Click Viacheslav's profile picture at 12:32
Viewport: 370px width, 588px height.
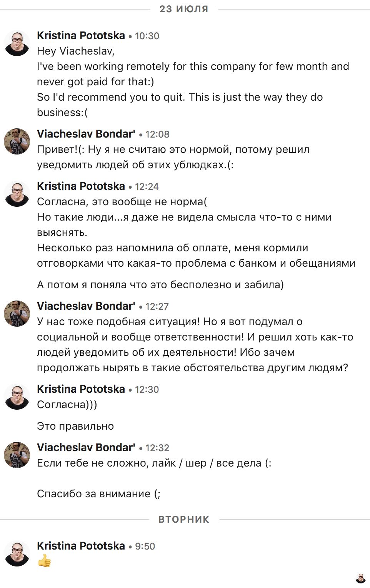17,455
